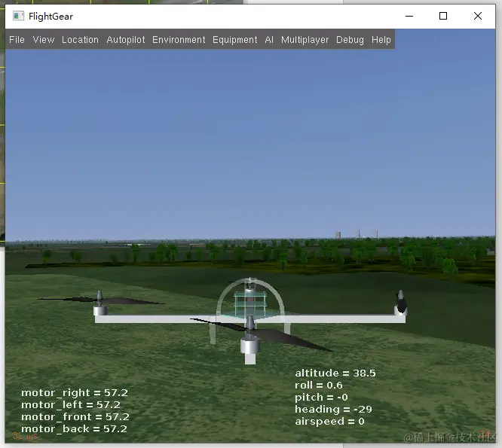Close the FlightGear window
The width and height of the screenshot is (502, 448).
478,16
